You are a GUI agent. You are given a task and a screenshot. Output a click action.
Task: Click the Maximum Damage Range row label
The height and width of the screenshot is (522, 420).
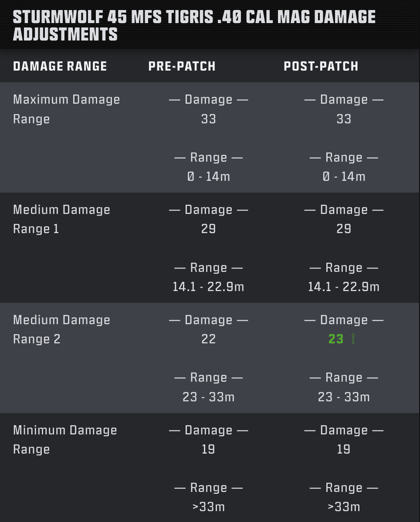(66, 109)
